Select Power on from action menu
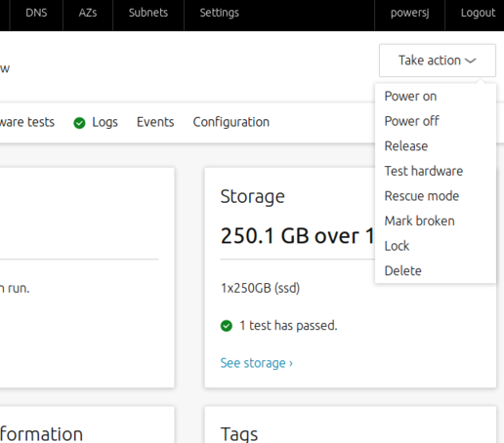 (x=410, y=97)
